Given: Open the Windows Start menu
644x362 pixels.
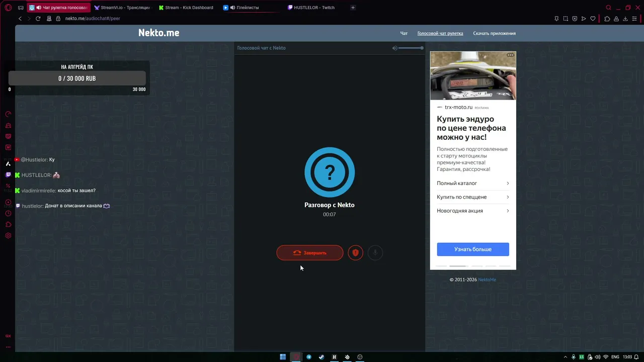Looking at the screenshot, I should (x=283, y=357).
